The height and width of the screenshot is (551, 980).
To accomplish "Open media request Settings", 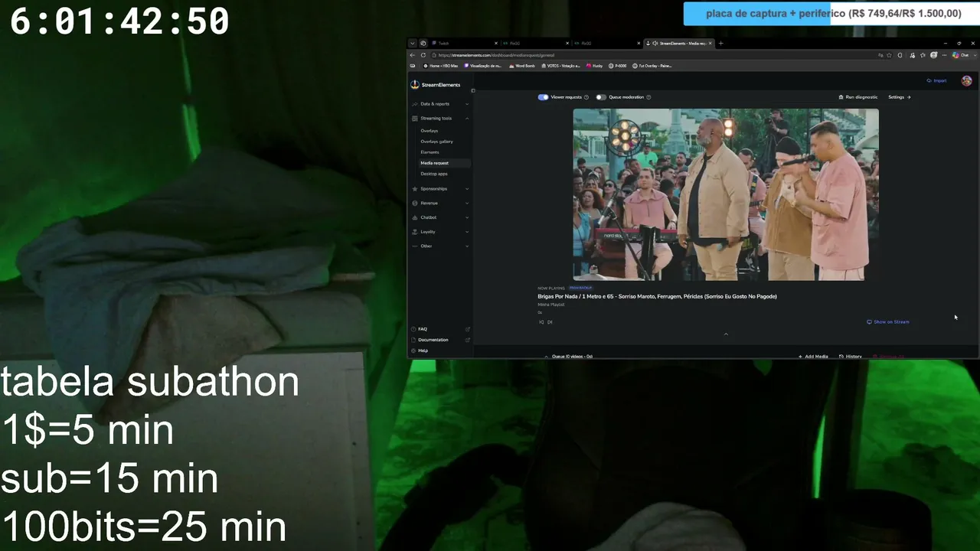I will click(x=900, y=97).
